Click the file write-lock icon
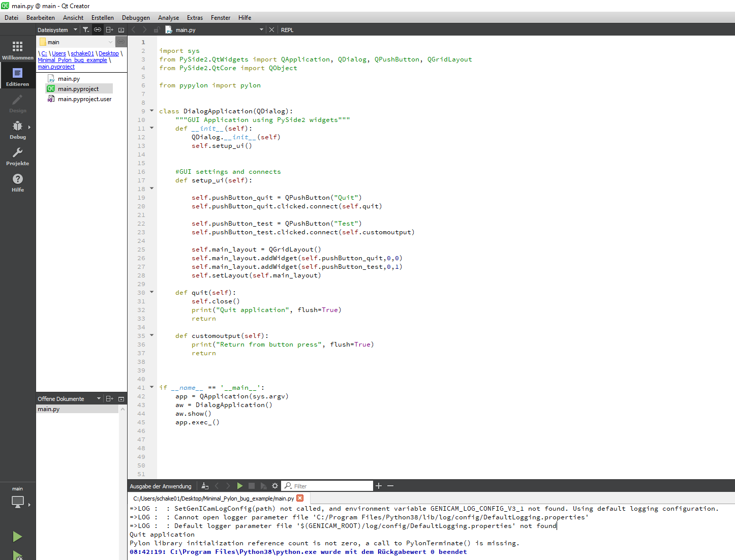Viewport: 735px width, 560px height. click(x=157, y=30)
